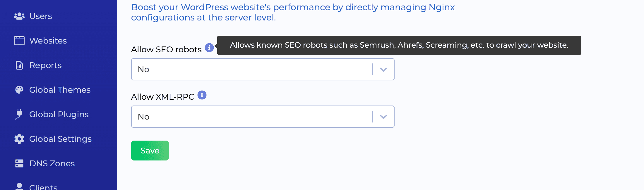Go to Global Settings in the sidebar
Image resolution: width=644 pixels, height=190 pixels.
click(x=60, y=139)
